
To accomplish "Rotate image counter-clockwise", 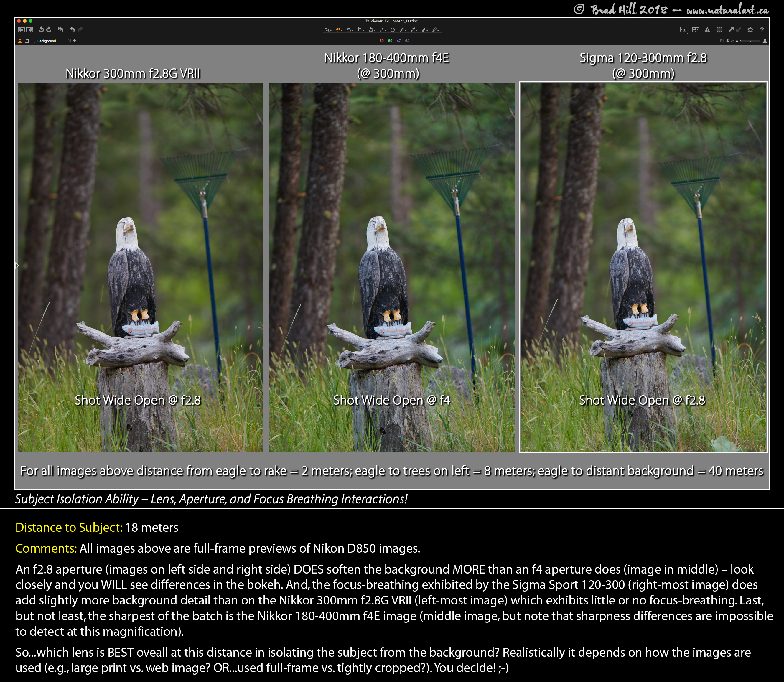I will [42, 30].
